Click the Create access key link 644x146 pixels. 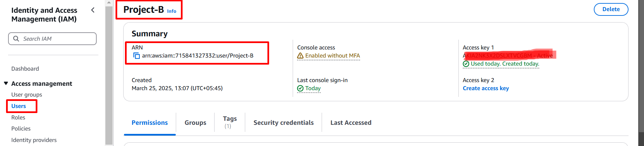point(486,88)
